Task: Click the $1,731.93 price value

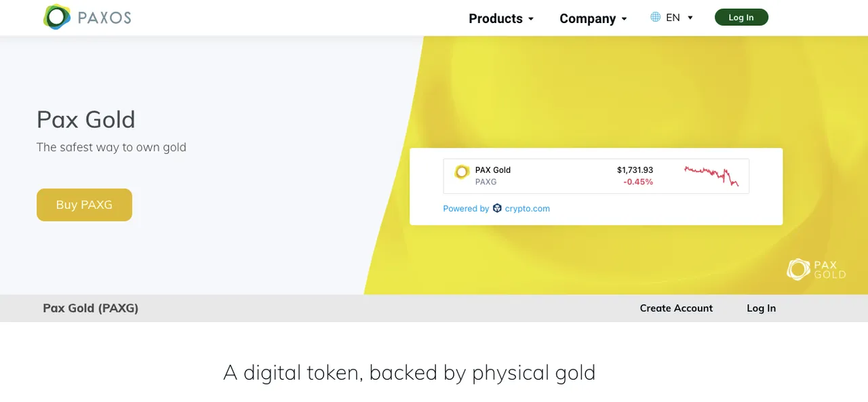Action: pyautogui.click(x=635, y=170)
